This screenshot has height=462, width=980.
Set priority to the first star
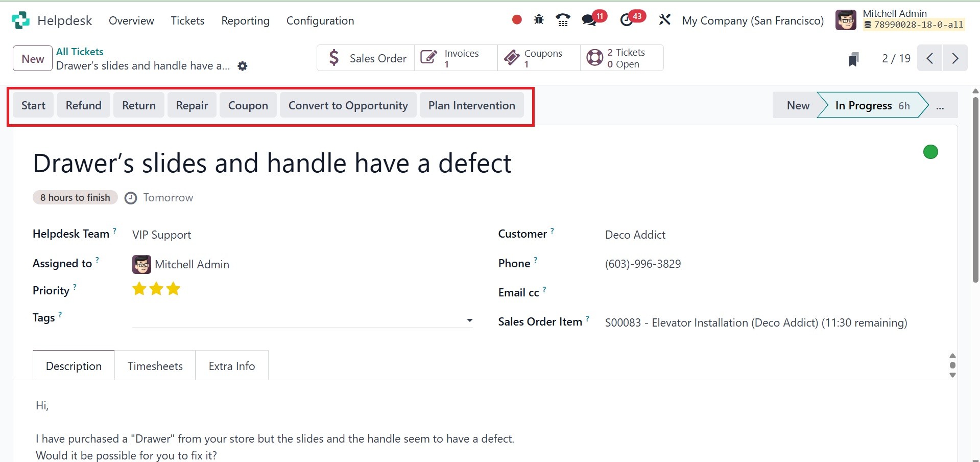(139, 289)
